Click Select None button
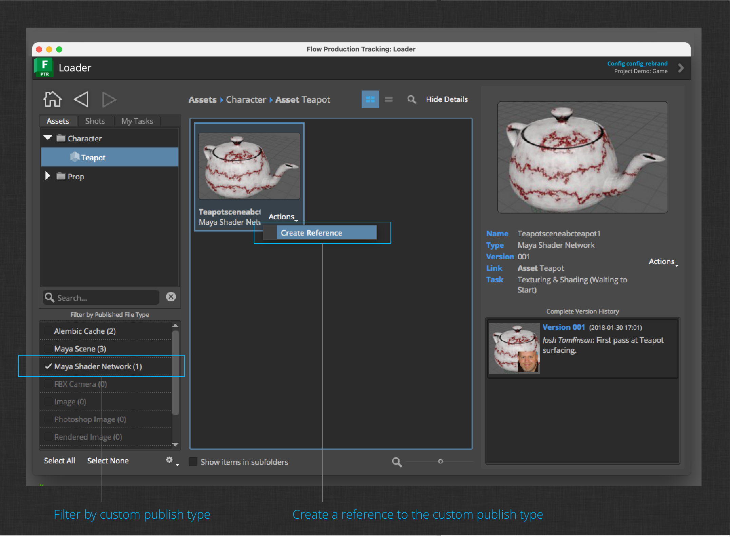 pyautogui.click(x=108, y=461)
